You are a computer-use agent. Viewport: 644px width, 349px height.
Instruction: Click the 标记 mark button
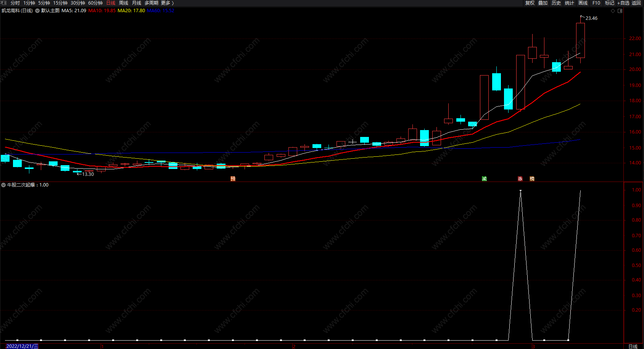[x=610, y=3]
